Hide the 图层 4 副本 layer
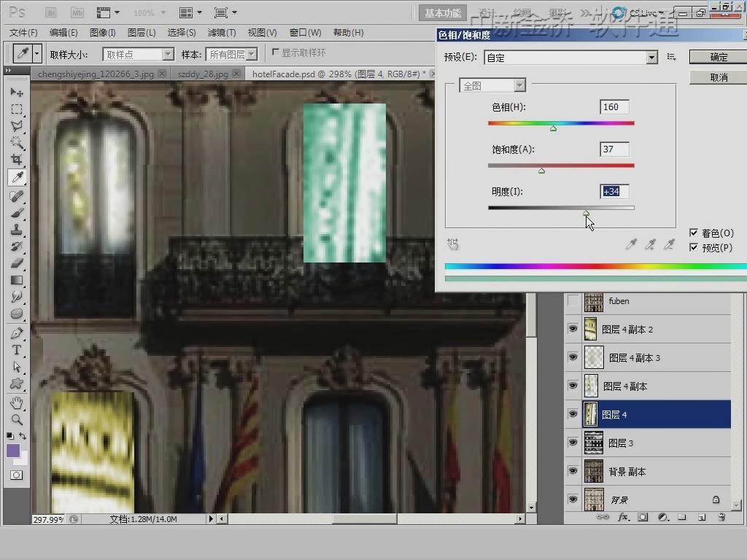This screenshot has width=747, height=560. [x=573, y=386]
